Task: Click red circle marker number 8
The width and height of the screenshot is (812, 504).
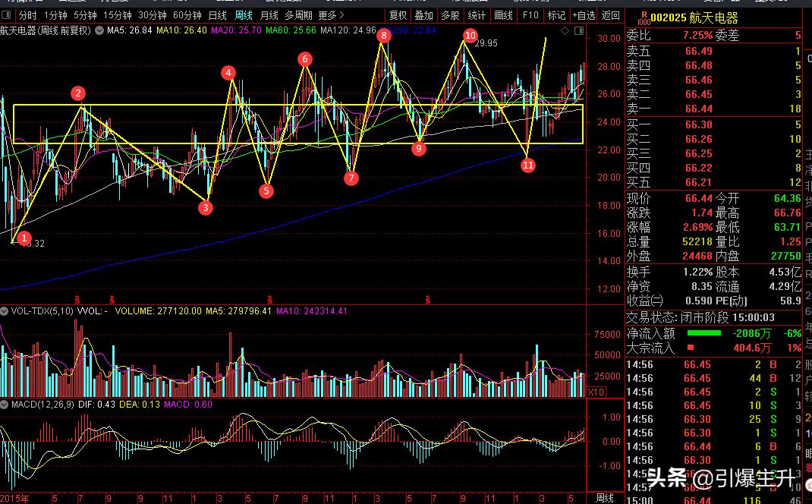Action: click(384, 35)
